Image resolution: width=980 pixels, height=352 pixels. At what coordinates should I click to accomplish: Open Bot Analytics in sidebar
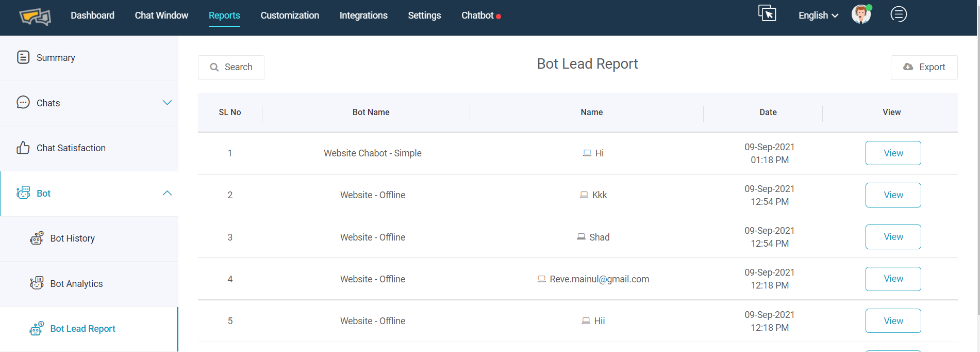(x=89, y=284)
